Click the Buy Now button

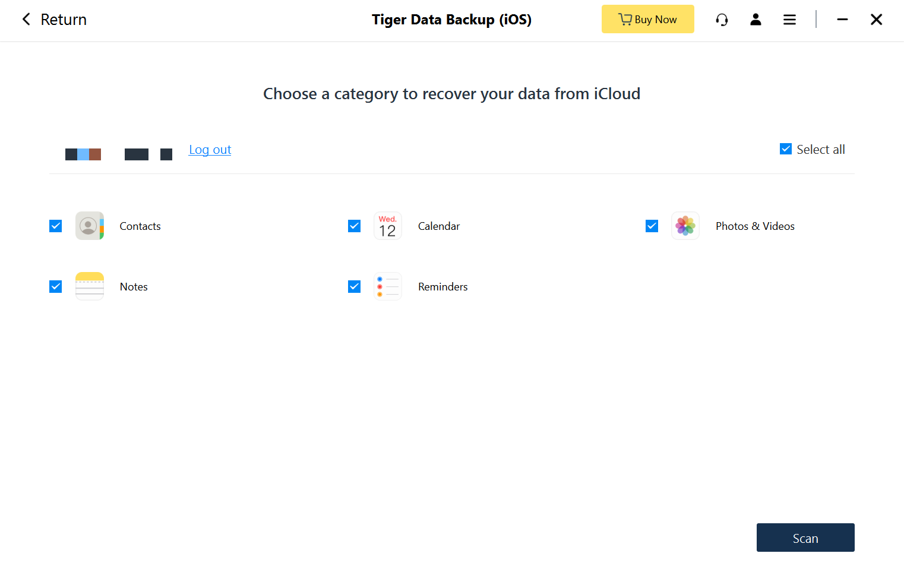tap(647, 20)
